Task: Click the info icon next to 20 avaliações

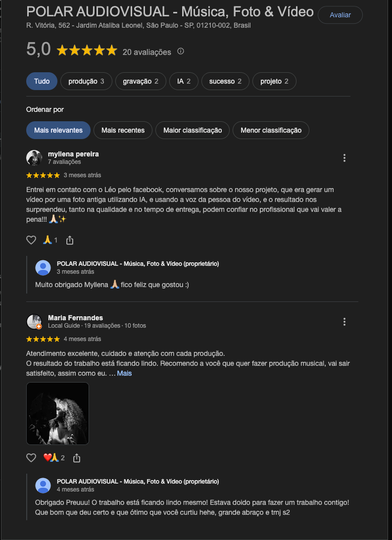Action: coord(181,51)
